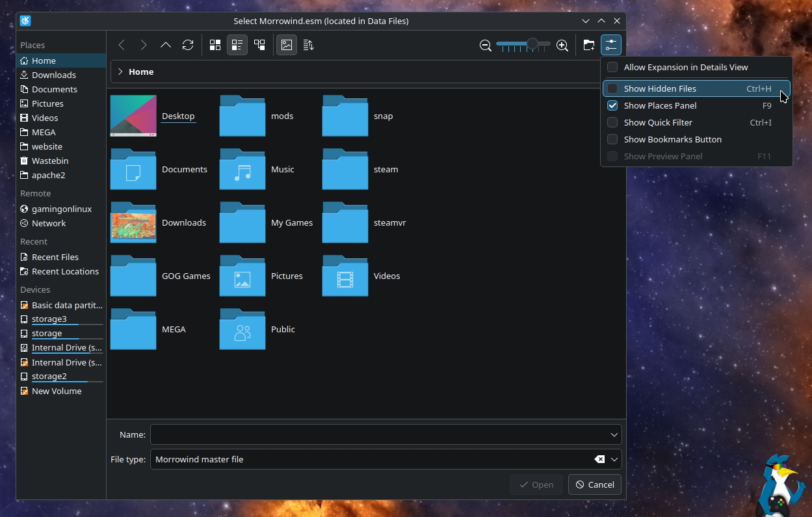Enable Show Hidden Files checkbox
This screenshot has width=812, height=517.
click(x=612, y=88)
